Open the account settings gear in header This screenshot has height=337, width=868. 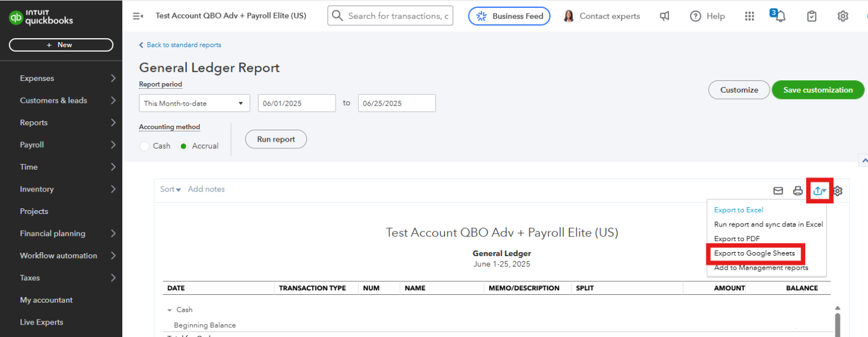[x=843, y=16]
